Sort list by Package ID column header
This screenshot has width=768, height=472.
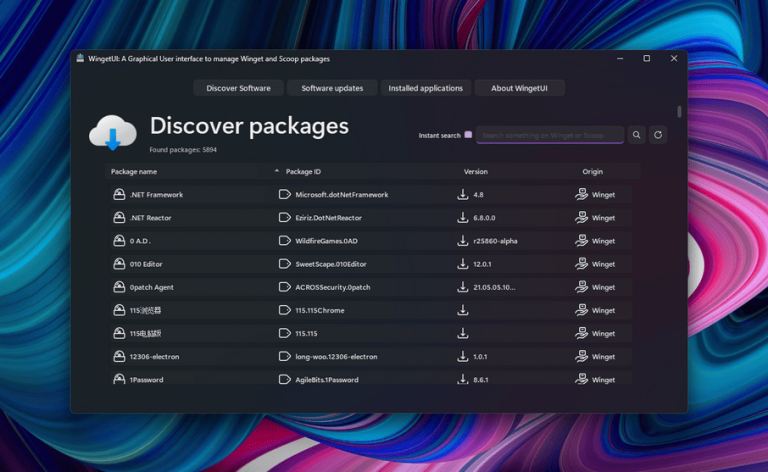pos(303,172)
